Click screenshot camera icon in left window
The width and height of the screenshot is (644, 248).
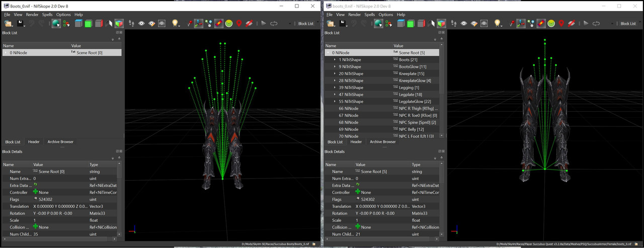pyautogui.click(x=162, y=23)
